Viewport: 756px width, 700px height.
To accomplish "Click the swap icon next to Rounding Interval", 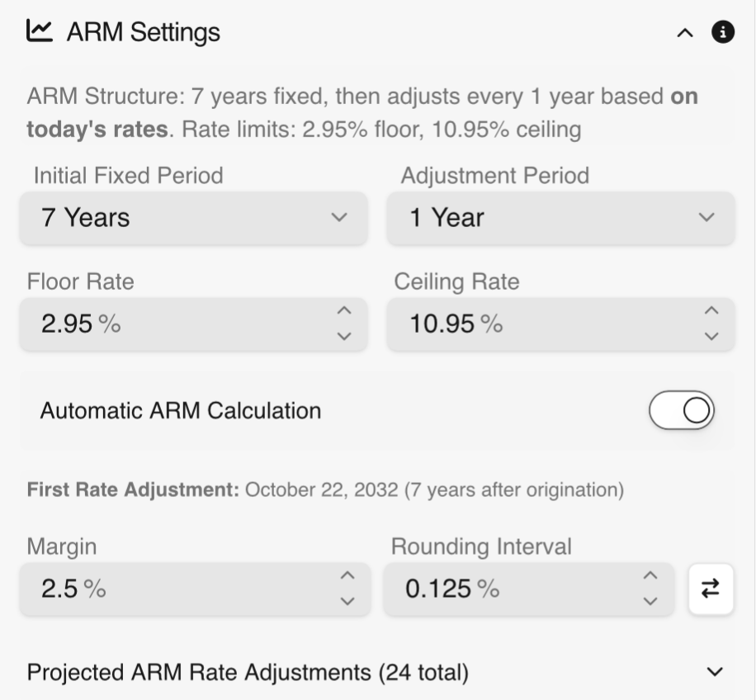I will (x=711, y=589).
